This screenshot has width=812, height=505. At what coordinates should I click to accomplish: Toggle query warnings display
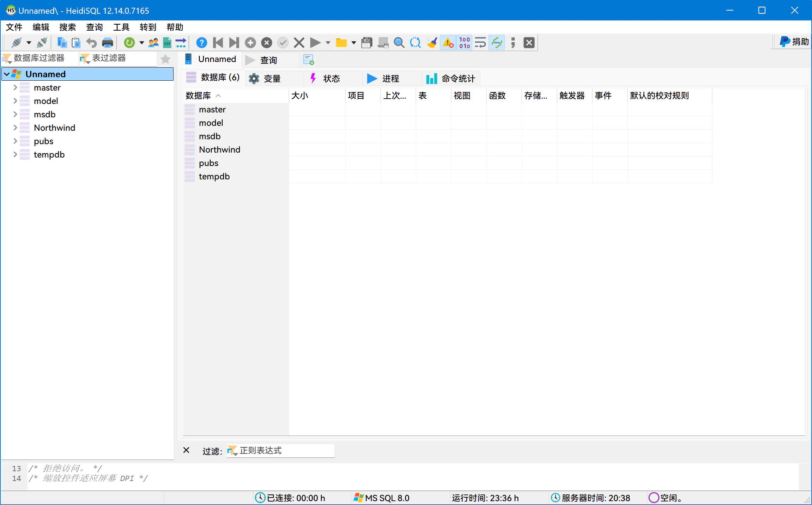point(448,42)
